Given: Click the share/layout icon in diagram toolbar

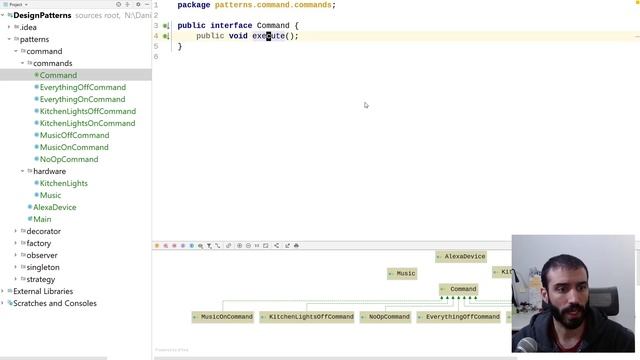Looking at the screenshot, I should click(277, 246).
